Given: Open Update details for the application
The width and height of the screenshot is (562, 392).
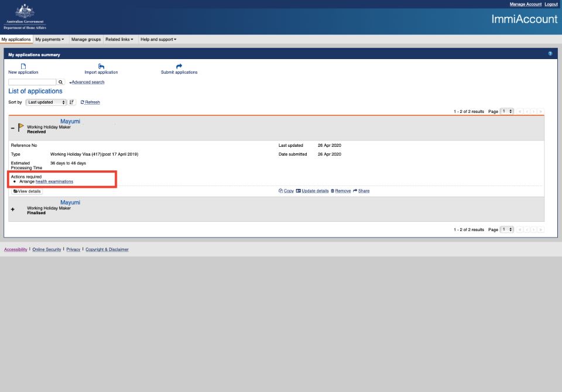Looking at the screenshot, I should tap(312, 191).
